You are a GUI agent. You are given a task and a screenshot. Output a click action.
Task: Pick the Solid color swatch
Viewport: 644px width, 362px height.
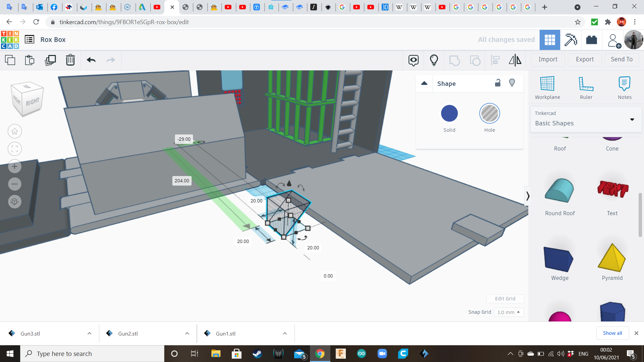[x=449, y=114]
